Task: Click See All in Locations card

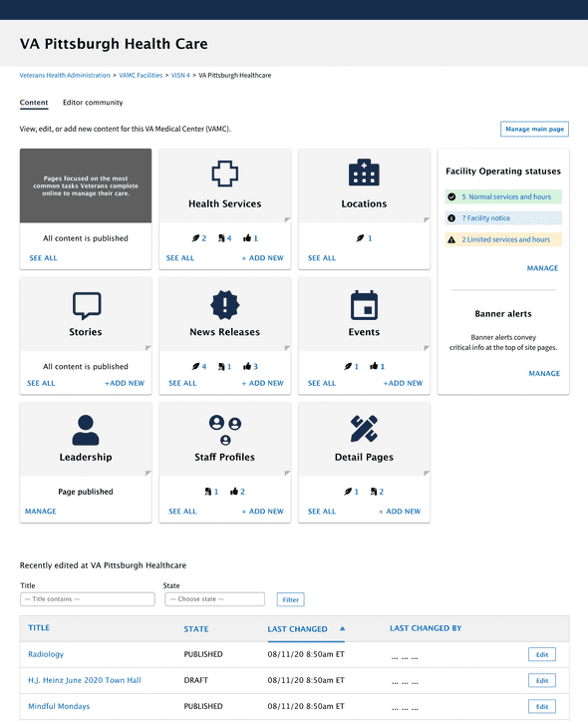Action: [x=322, y=258]
